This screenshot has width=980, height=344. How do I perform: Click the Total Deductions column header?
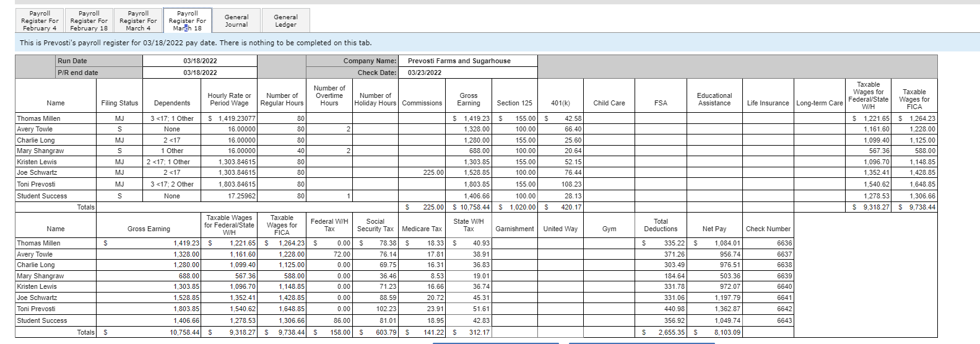point(661,225)
